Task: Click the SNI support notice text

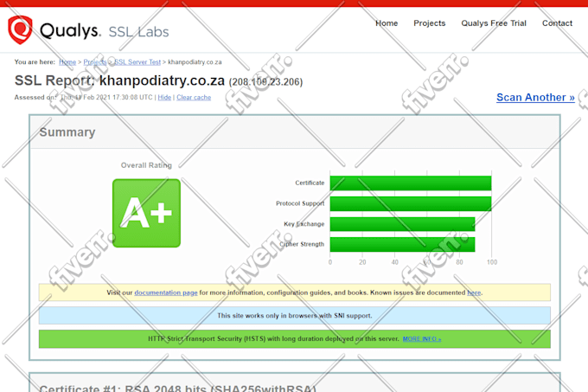Action: [x=295, y=316]
